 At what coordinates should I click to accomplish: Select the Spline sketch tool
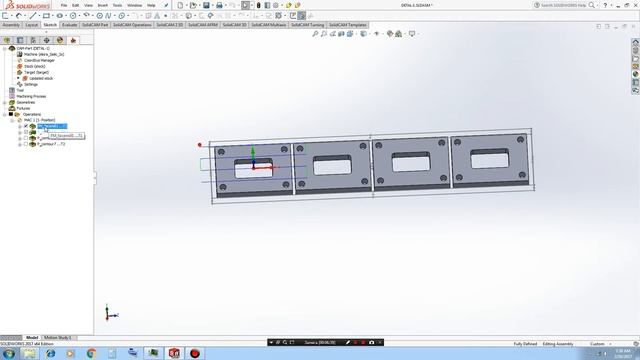[x=108, y=16]
